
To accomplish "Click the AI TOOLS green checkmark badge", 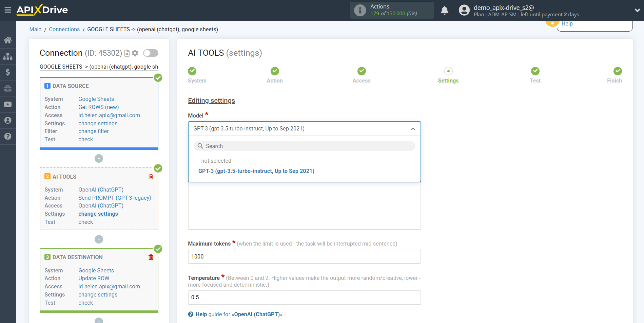I will [x=158, y=168].
